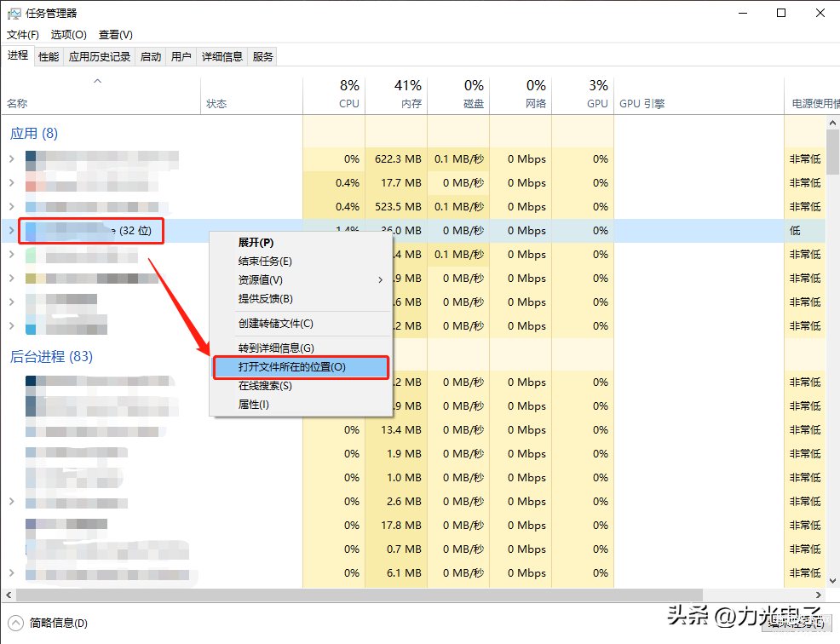840x644 pixels.
Task: Choose 属性(I) in the context menu
Action: click(x=301, y=405)
